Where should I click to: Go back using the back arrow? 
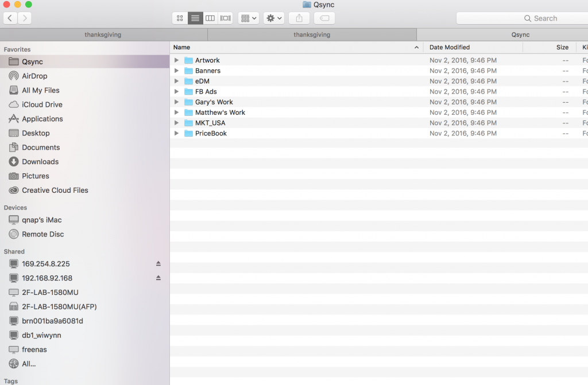pyautogui.click(x=10, y=18)
